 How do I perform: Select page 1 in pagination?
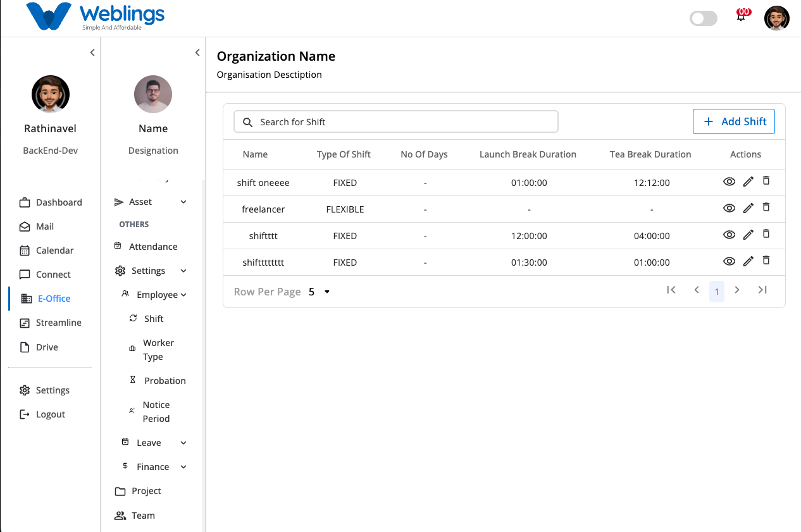pos(717,292)
